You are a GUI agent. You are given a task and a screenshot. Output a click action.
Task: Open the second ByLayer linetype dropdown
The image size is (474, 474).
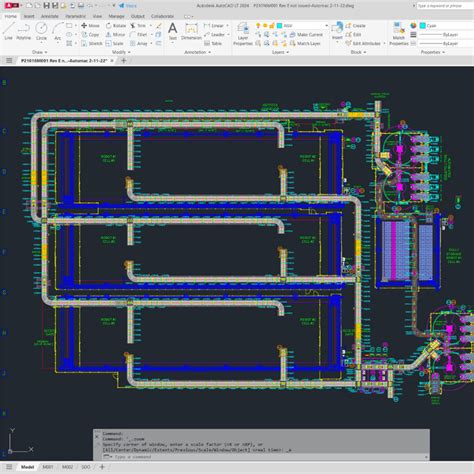tap(447, 44)
